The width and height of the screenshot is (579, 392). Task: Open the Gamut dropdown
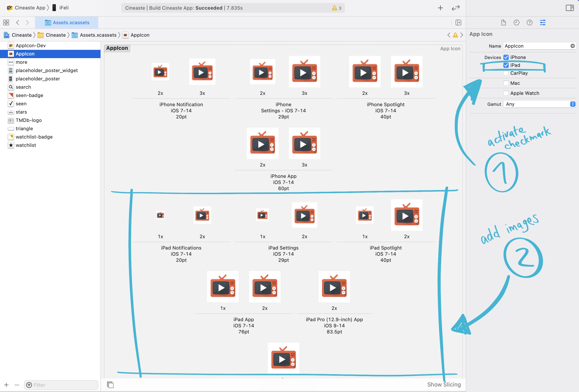540,104
